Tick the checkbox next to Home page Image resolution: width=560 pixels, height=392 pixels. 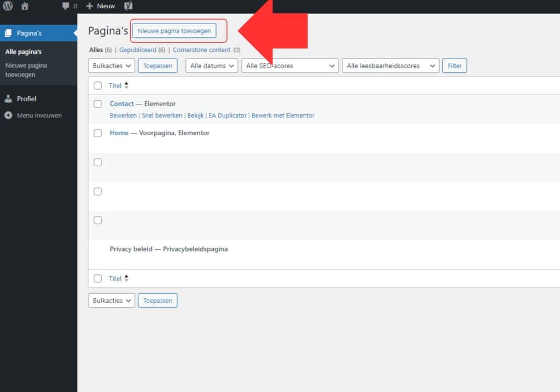click(98, 133)
